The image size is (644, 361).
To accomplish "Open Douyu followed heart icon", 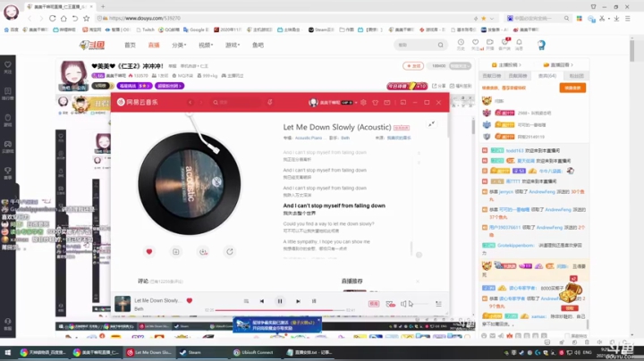I will [x=476, y=45].
